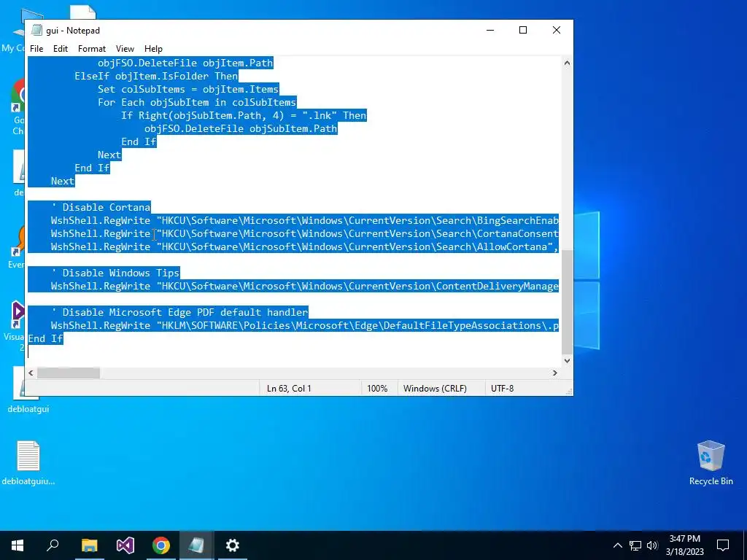
Task: Click the Notepad icon in the title bar
Action: click(x=36, y=30)
